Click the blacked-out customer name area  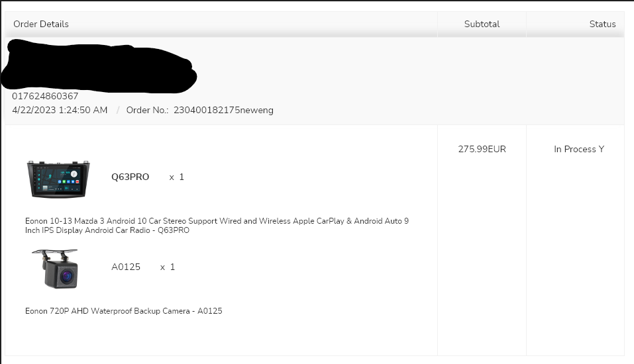(99, 65)
